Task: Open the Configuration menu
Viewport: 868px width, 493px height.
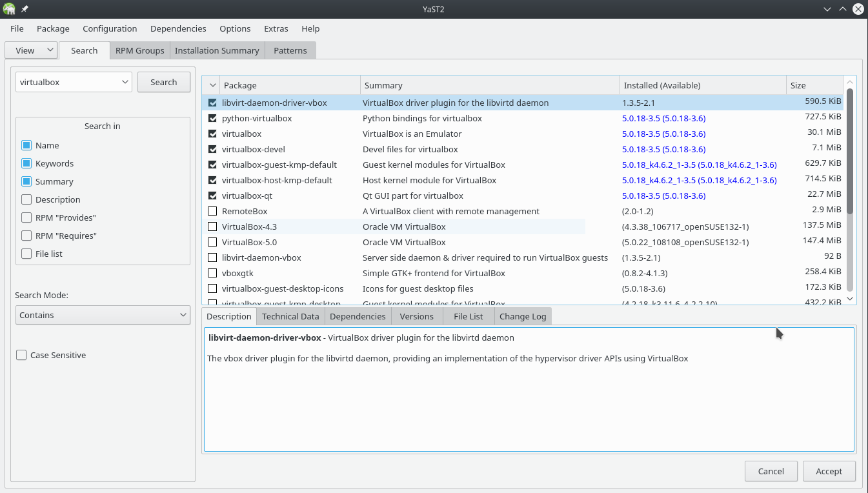Action: 110,28
